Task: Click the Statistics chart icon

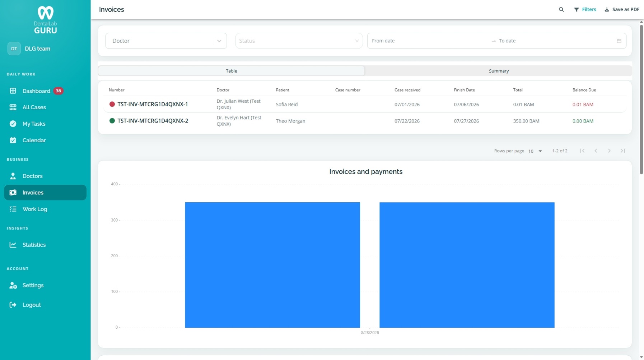Action: coord(13,245)
